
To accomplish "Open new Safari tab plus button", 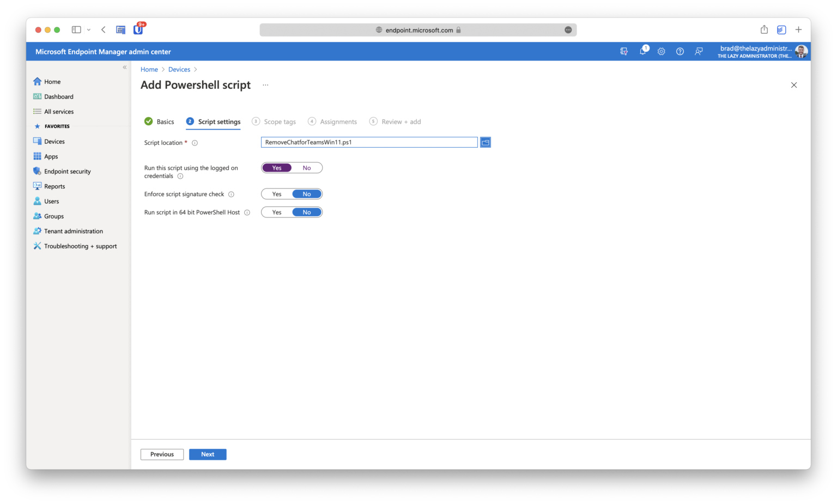I will point(798,30).
